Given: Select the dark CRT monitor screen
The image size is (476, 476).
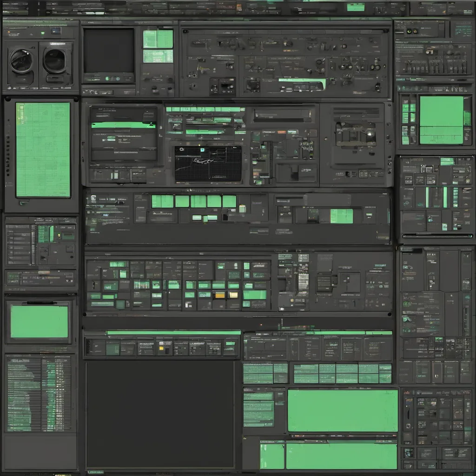Looking at the screenshot, I should (x=109, y=50).
